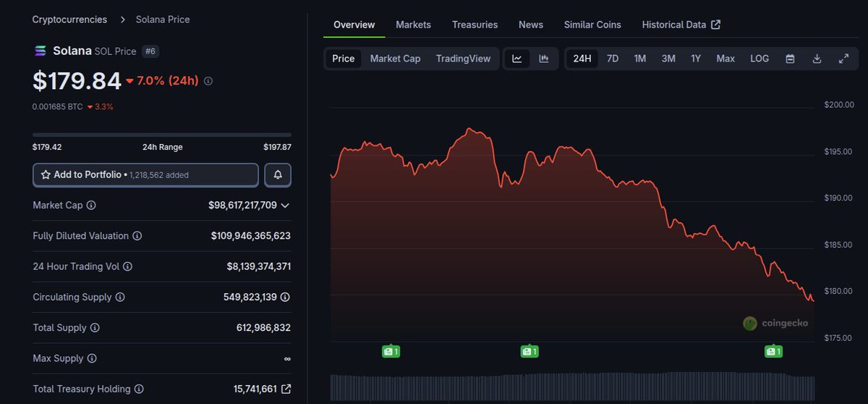Open the middle news marker on chart

coord(529,351)
